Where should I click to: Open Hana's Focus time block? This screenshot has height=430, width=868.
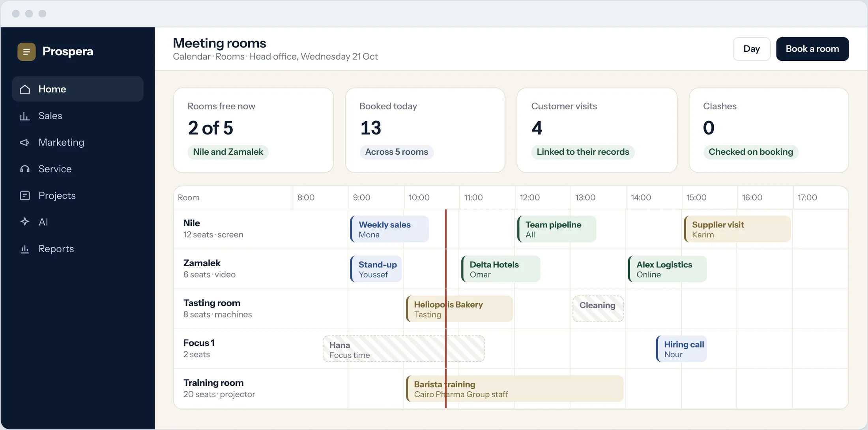pos(404,349)
